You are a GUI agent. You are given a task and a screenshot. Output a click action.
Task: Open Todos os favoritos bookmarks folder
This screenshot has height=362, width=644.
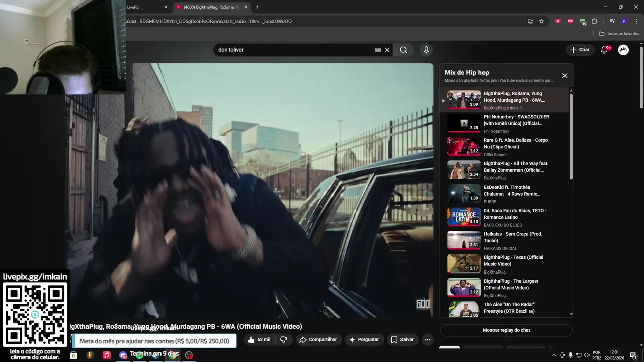619,34
